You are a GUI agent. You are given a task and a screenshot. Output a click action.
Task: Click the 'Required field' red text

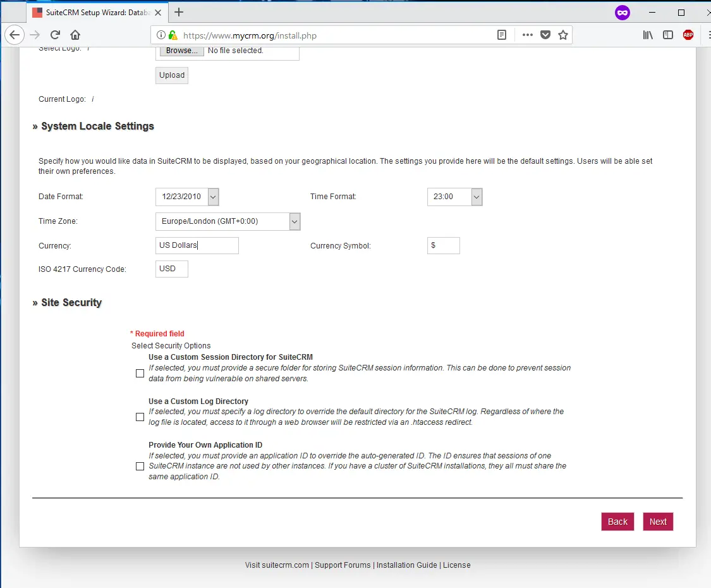(160, 333)
